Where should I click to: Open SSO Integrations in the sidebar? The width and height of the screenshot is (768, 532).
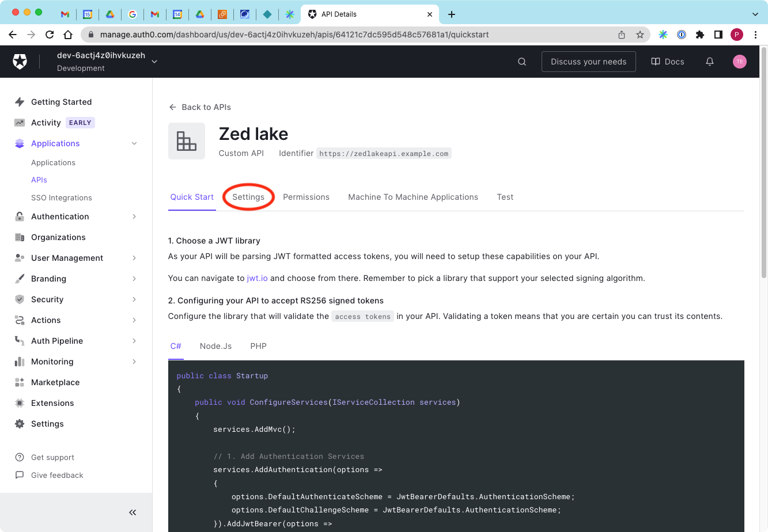coord(62,197)
